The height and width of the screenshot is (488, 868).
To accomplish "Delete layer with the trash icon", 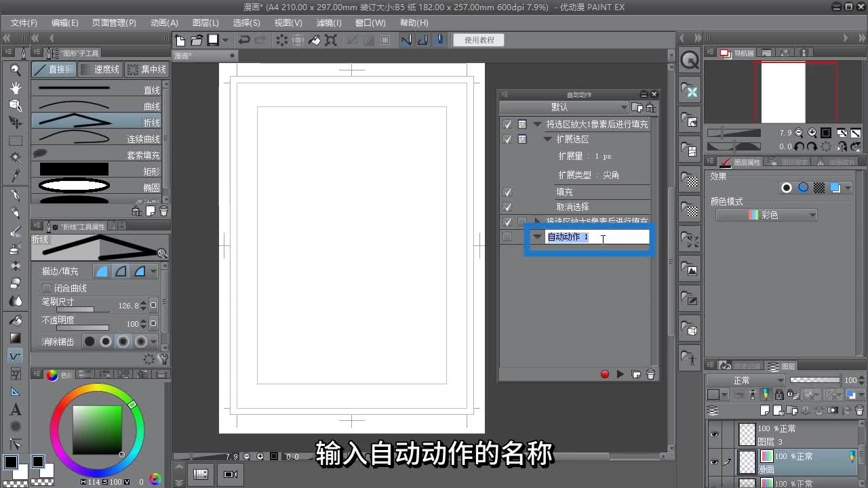I will [861, 410].
